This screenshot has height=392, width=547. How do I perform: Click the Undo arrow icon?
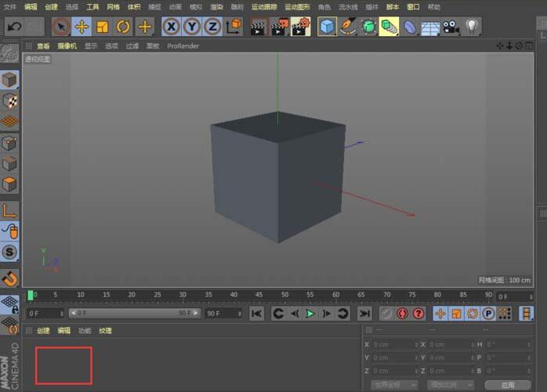coord(14,27)
